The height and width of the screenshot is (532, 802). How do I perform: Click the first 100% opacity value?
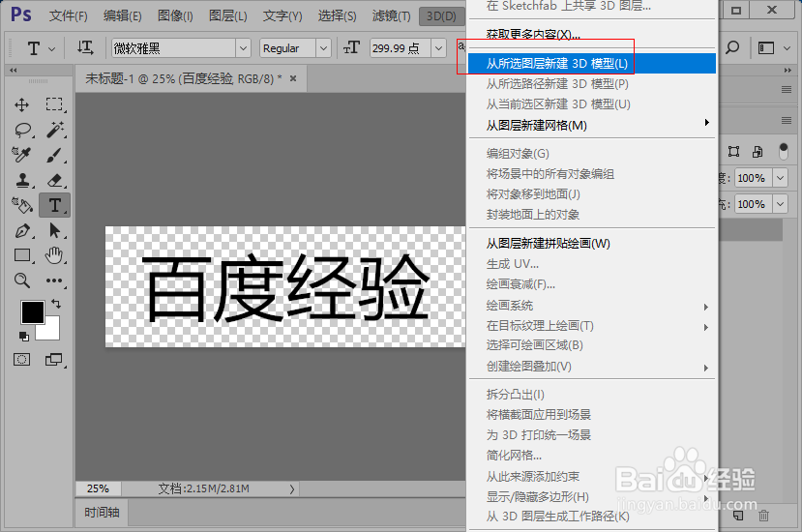(754, 178)
